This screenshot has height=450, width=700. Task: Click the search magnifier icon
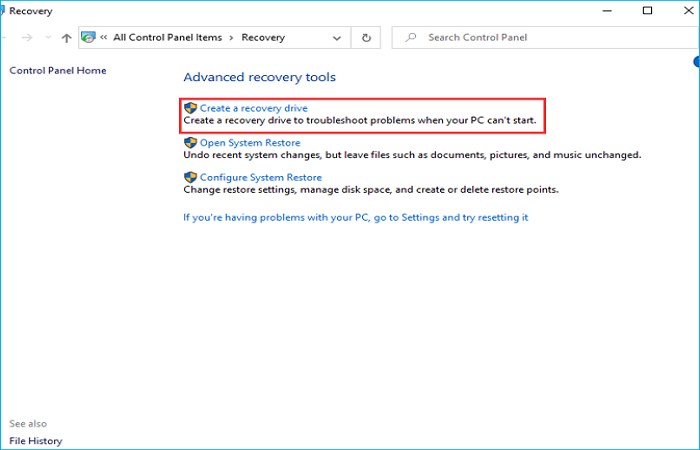click(411, 38)
